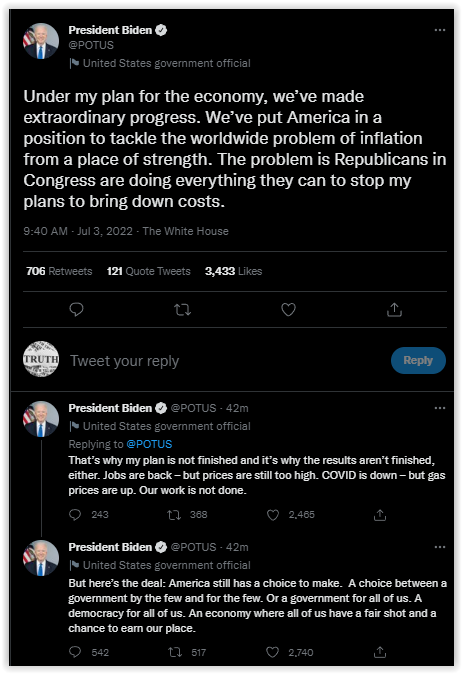Open three-dot menu on the last reply
This screenshot has height=674, width=462.
click(440, 547)
